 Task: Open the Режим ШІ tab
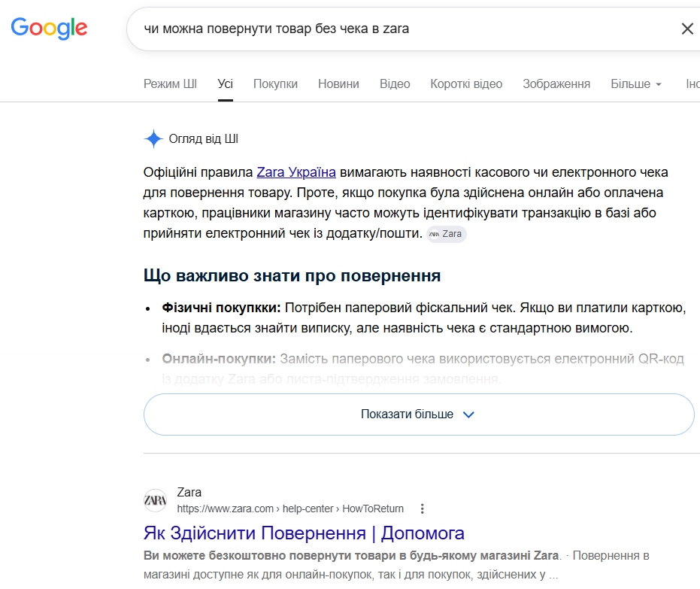(170, 84)
